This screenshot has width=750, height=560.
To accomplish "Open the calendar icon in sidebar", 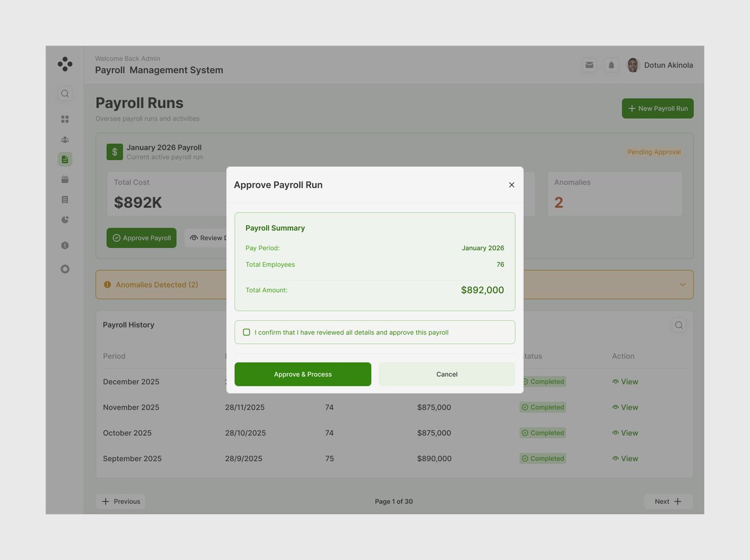I will click(65, 179).
